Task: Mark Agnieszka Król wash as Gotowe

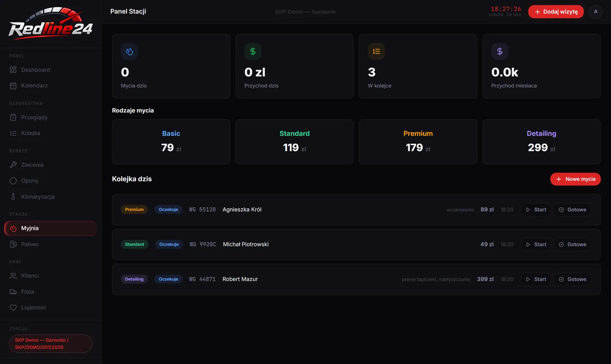Action: pos(572,210)
